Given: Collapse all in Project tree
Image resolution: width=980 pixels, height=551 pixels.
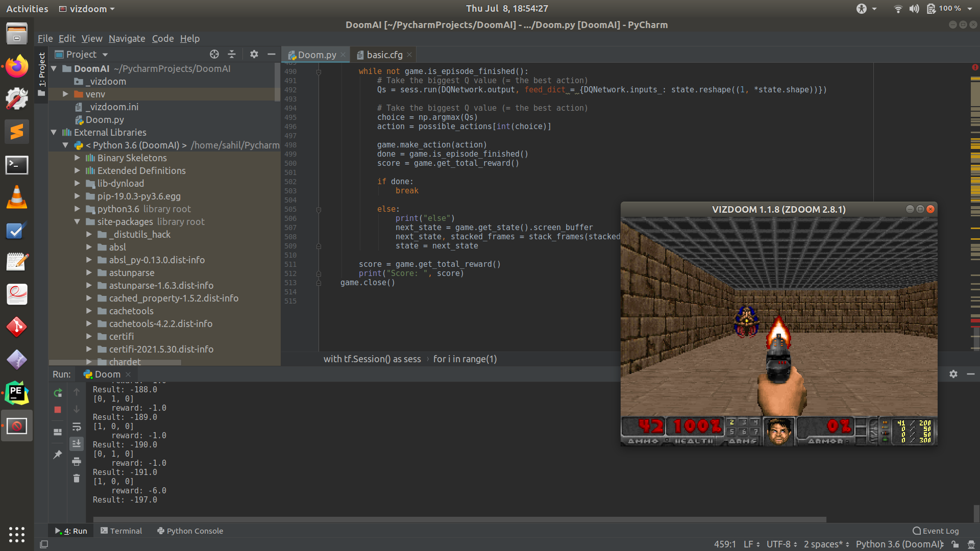Looking at the screenshot, I should point(232,54).
